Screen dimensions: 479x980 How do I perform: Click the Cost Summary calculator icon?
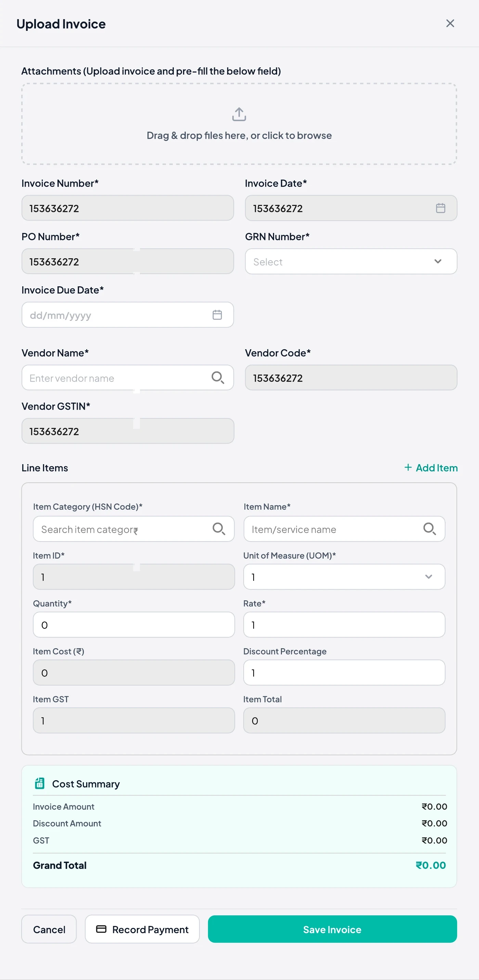[x=40, y=783]
